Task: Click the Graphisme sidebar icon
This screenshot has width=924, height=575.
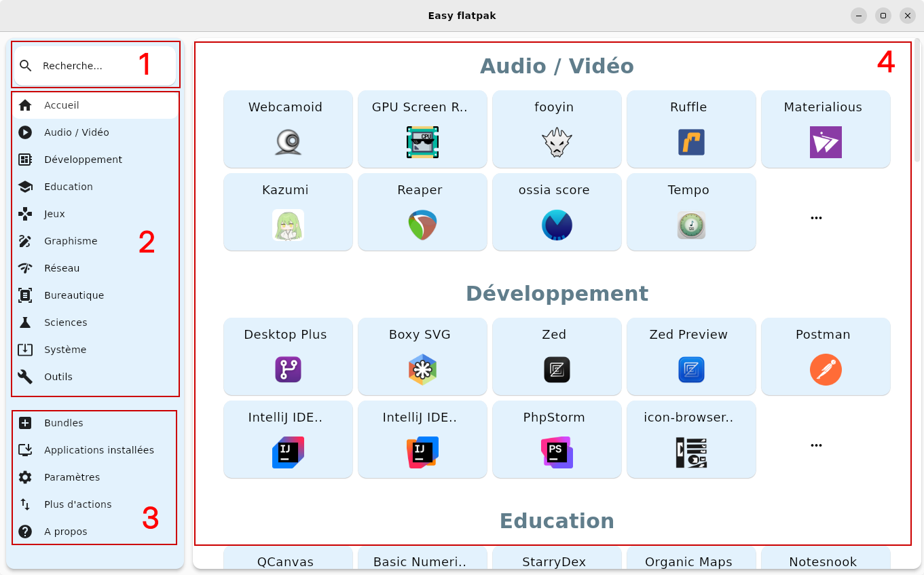Action: pyautogui.click(x=25, y=241)
